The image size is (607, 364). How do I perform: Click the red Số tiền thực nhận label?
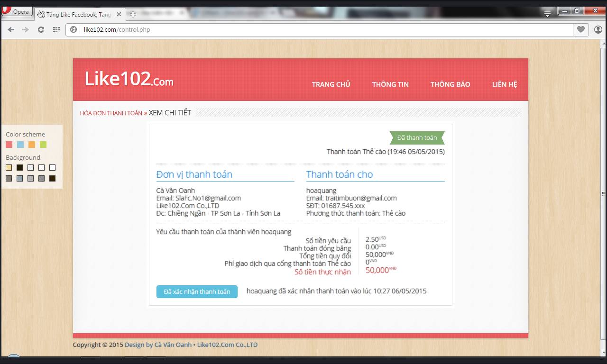(x=322, y=272)
